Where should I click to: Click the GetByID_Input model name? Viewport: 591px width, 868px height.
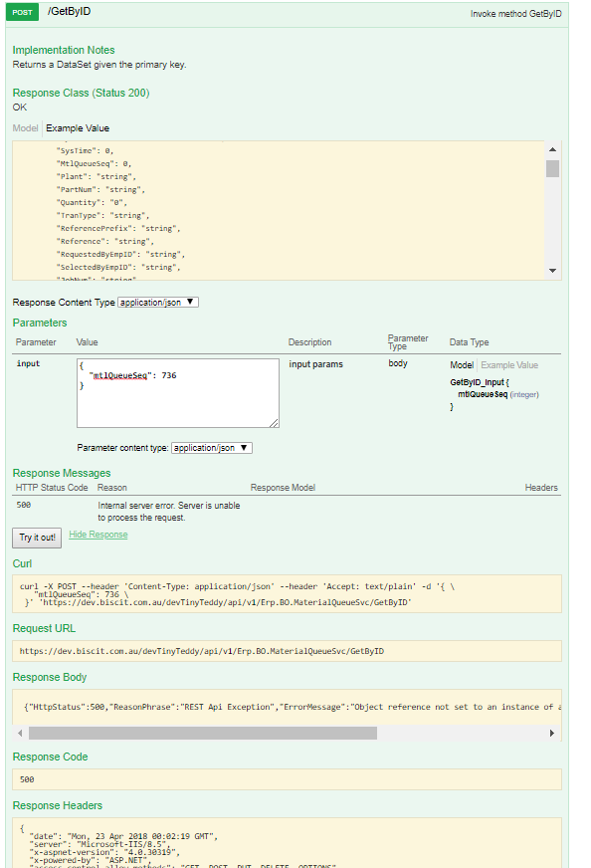coord(477,382)
